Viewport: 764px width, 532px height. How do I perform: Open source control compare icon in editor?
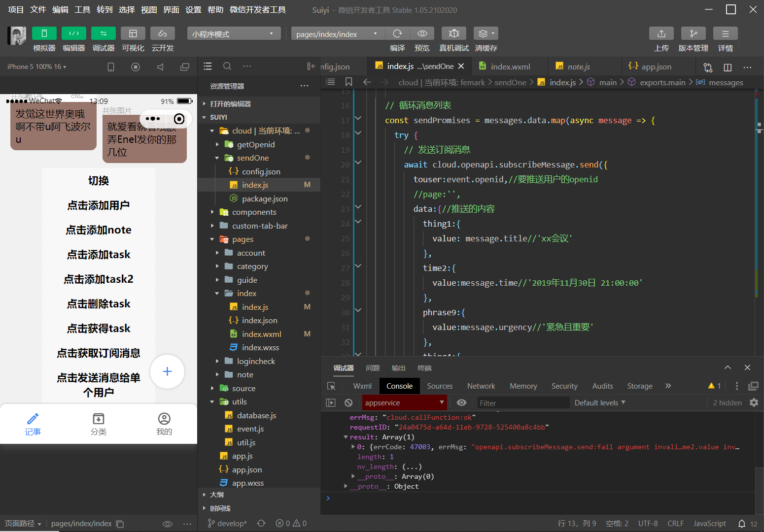tap(708, 67)
